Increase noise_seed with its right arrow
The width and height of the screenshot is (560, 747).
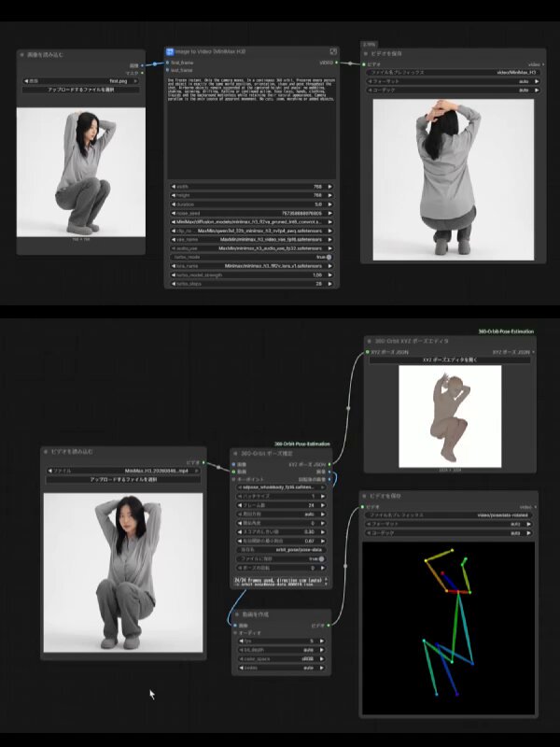pos(330,214)
